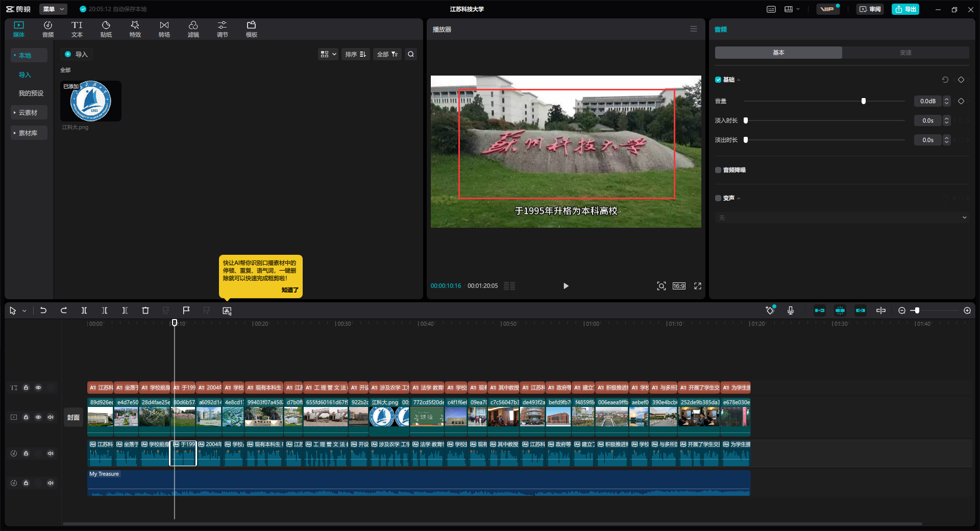
Task: Click the VIP membership button
Action: coord(827,9)
